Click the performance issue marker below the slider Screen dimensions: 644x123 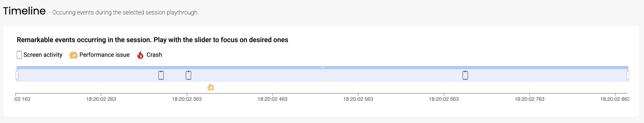click(211, 87)
